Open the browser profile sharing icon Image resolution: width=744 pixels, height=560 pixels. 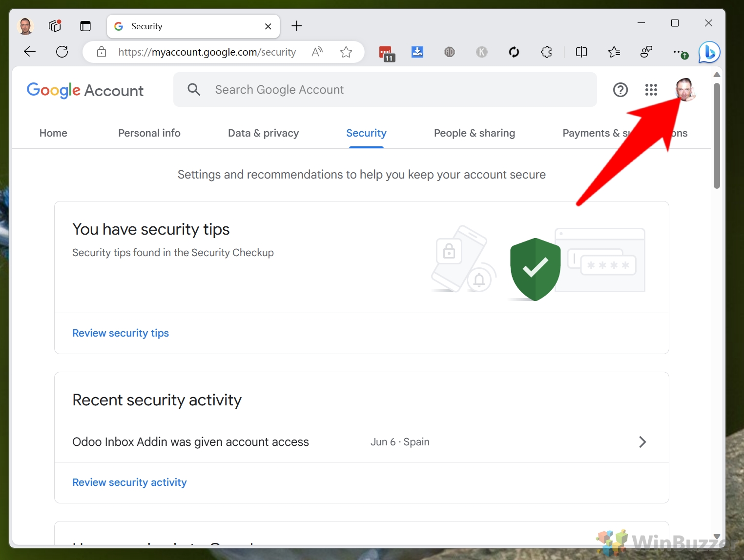(646, 52)
